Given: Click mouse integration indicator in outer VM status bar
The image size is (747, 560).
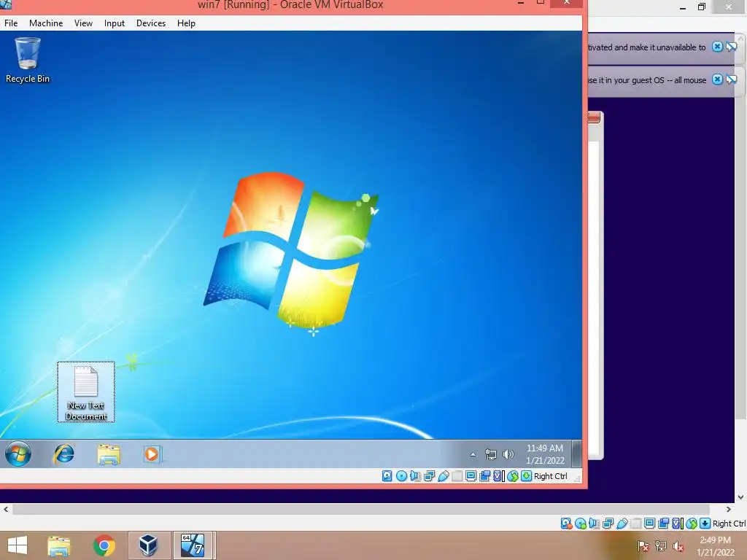Looking at the screenshot, I should coord(692,524).
